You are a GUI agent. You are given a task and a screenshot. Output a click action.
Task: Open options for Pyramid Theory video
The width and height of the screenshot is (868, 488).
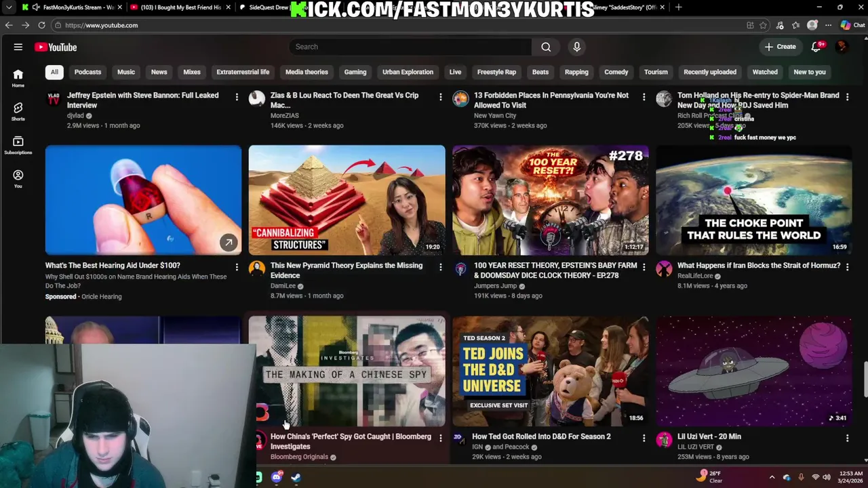440,267
